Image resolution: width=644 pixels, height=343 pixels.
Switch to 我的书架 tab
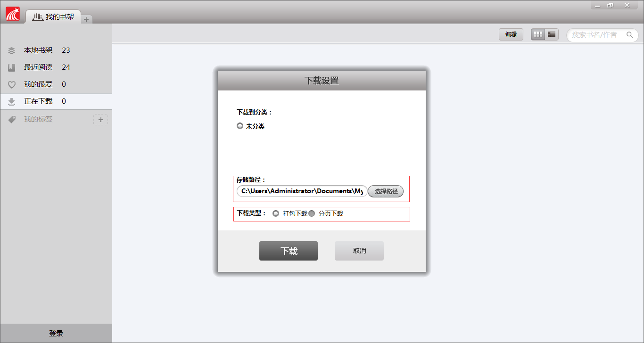coord(53,16)
